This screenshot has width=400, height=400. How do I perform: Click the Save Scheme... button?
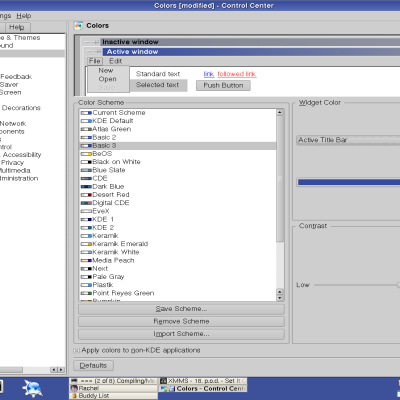(181, 309)
